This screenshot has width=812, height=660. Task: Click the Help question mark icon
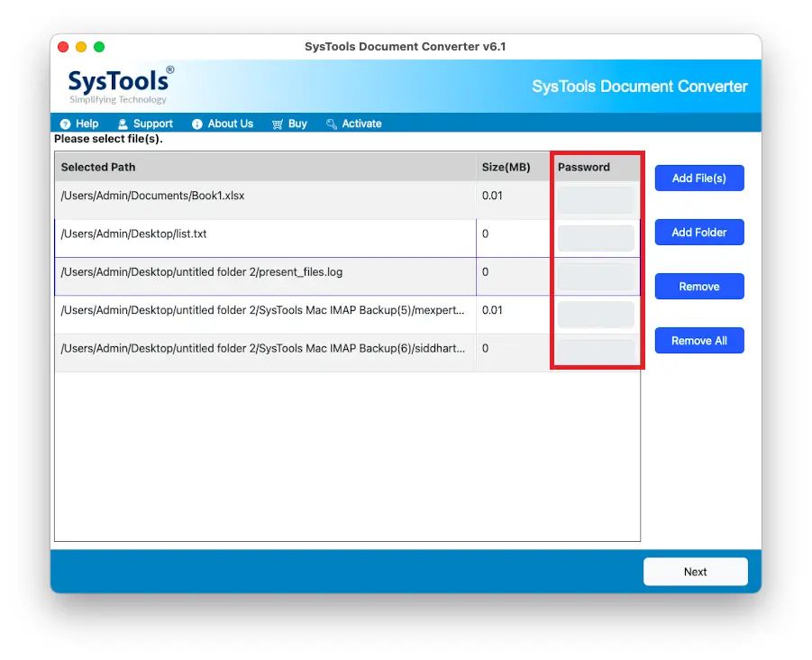(65, 124)
